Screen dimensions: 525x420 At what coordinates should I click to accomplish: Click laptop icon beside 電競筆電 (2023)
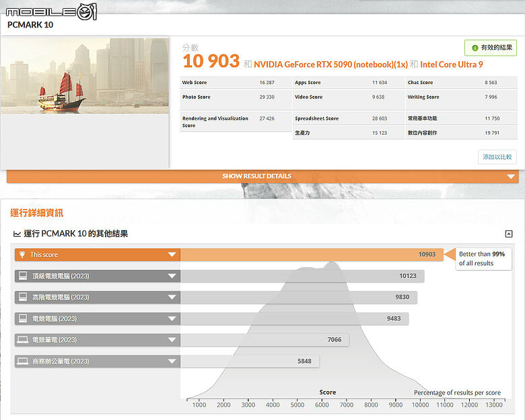pos(23,340)
